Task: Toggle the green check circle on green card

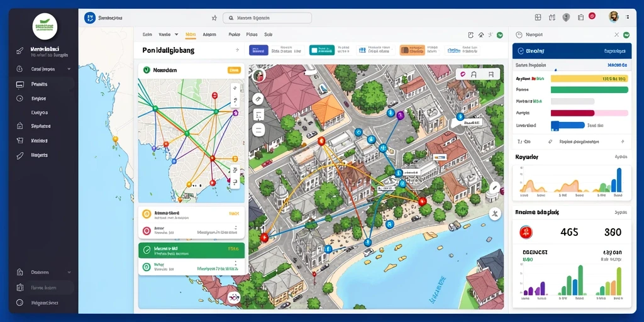Action: (x=147, y=249)
